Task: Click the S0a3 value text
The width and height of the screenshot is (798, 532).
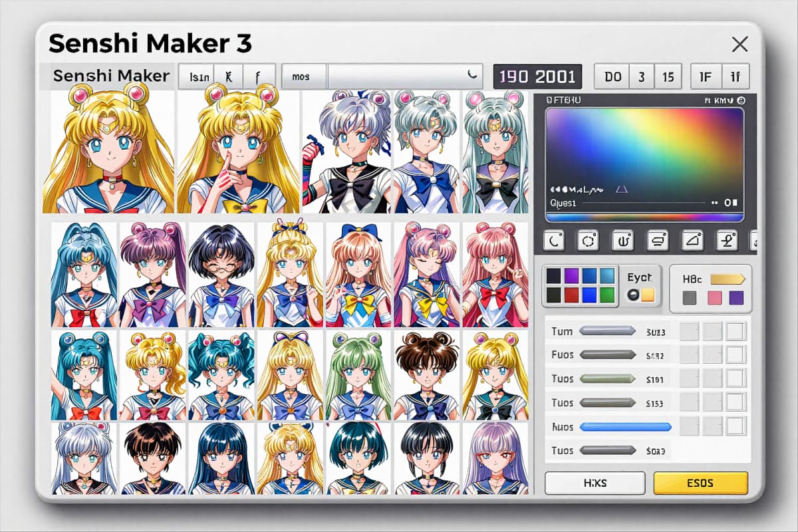Action: coord(656,451)
